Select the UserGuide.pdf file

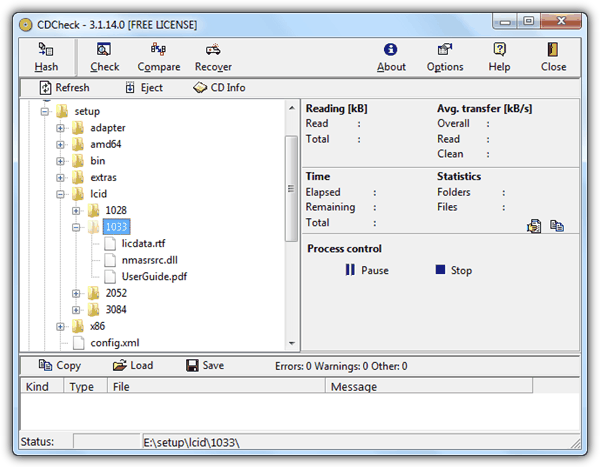(154, 276)
